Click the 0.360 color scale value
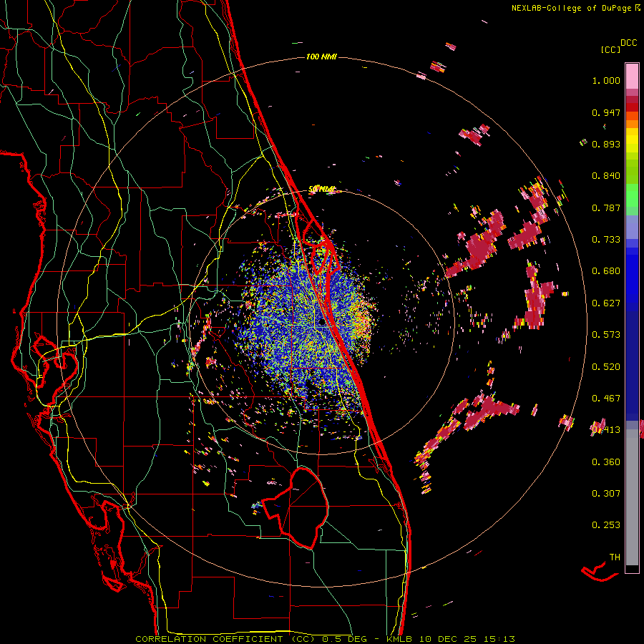Viewport: 644px width, 644px height. click(606, 462)
